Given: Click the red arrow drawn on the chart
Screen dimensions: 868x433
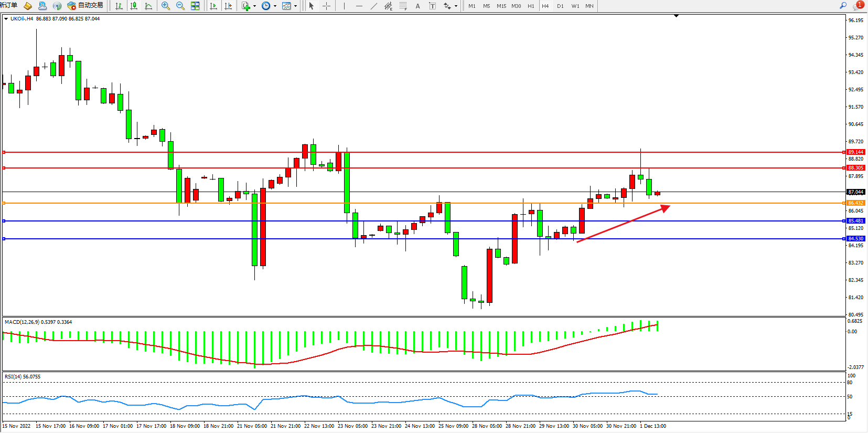Looking at the screenshot, I should 623,224.
